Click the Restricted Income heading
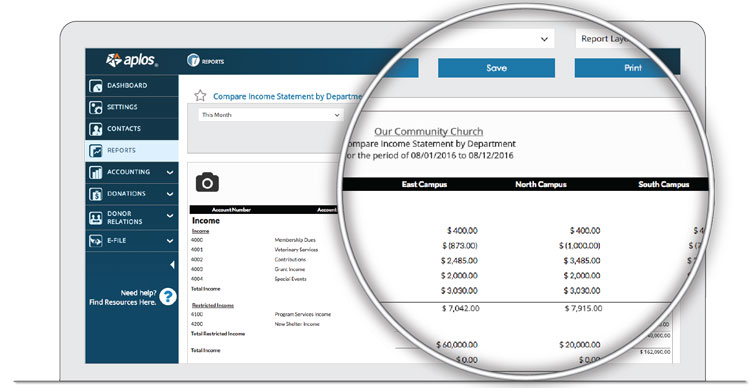 [213, 305]
